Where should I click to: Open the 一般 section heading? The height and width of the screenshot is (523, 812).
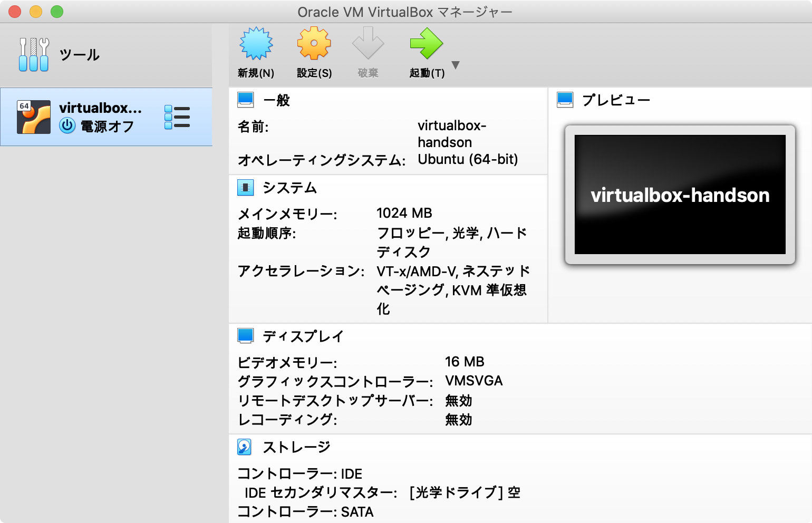pos(276,100)
